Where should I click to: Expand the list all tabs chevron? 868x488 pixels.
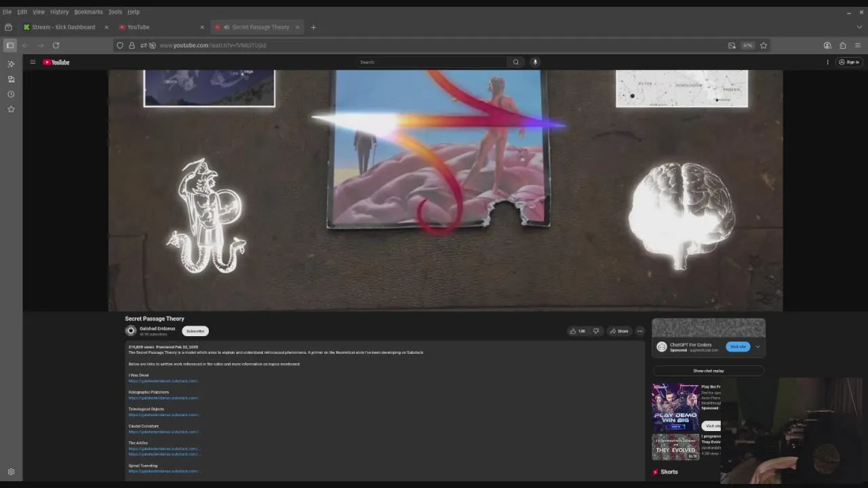[x=859, y=27]
